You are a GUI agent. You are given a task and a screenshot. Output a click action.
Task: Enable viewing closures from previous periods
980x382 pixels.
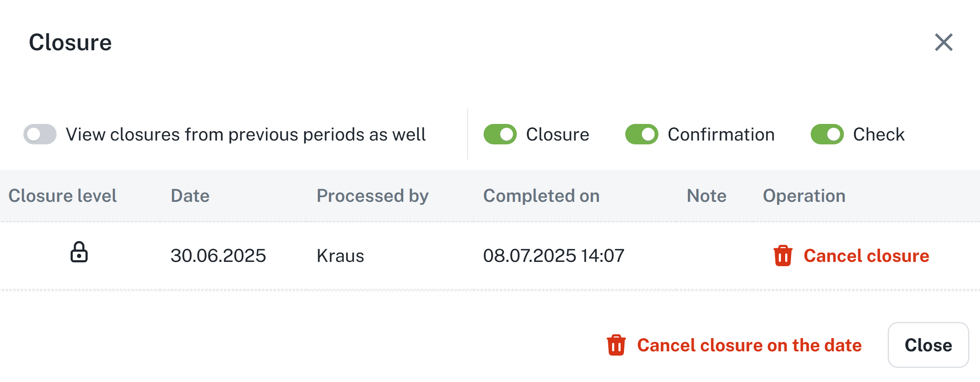tap(40, 135)
